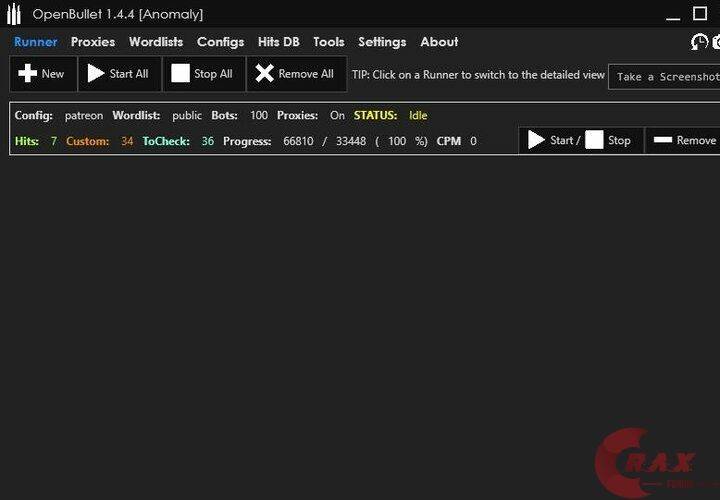Maximize the OpenBullet window
Image resolution: width=720 pixels, height=500 pixels.
[700, 14]
